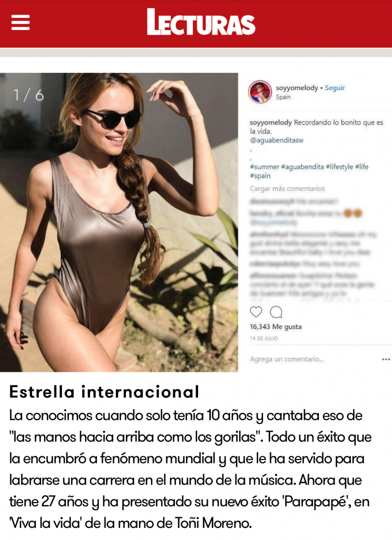
Task: Open the three-dot more options
Action: (386, 359)
